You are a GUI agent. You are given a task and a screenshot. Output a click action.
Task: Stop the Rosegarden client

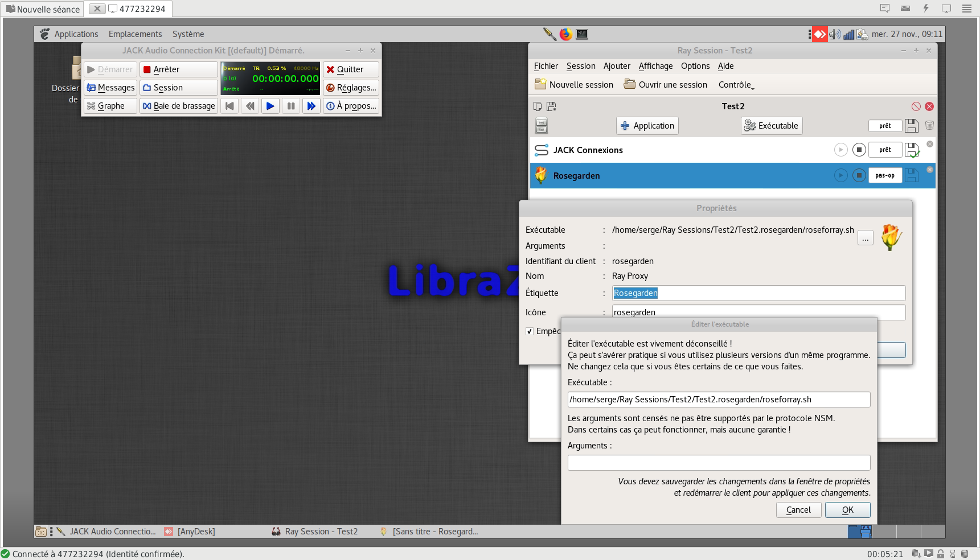859,175
